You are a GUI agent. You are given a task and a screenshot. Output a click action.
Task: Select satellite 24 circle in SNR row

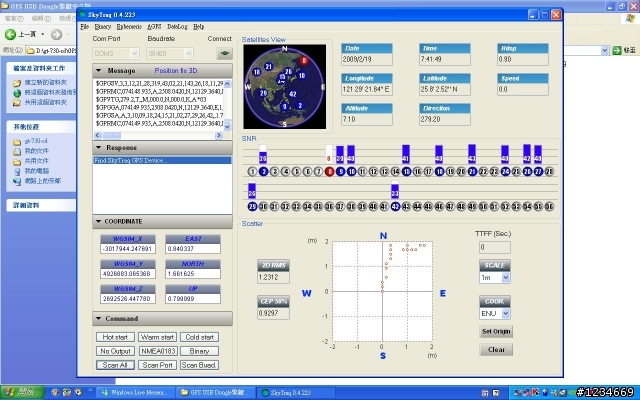pos(505,172)
